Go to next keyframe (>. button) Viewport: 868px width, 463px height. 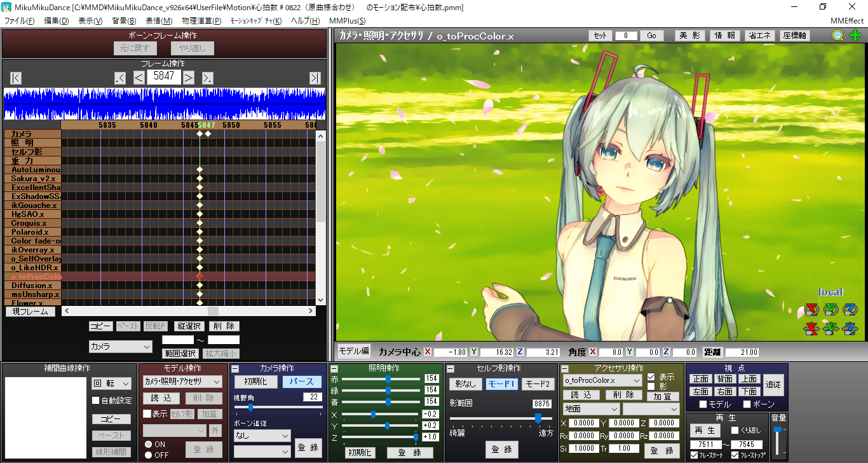208,78
